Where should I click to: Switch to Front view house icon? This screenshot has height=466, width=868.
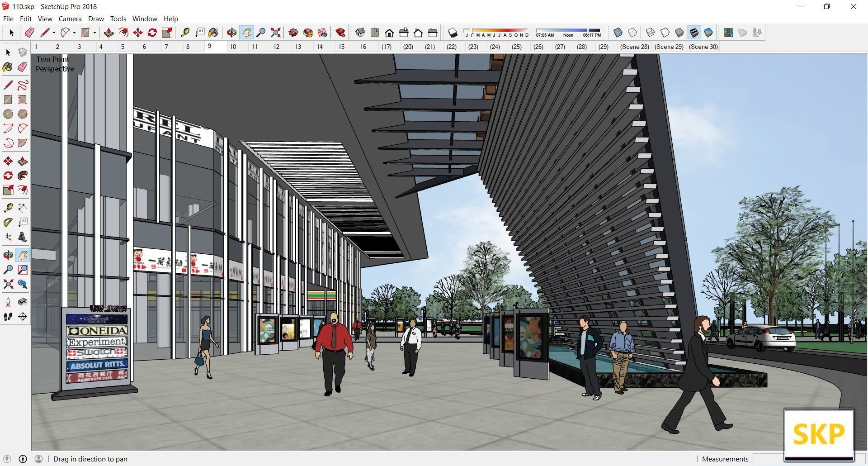[389, 33]
